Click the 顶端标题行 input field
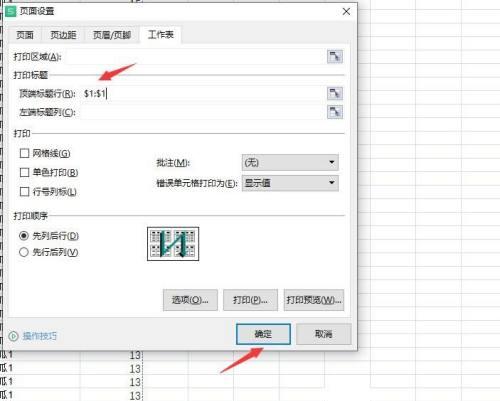The image size is (500, 401). [202, 94]
